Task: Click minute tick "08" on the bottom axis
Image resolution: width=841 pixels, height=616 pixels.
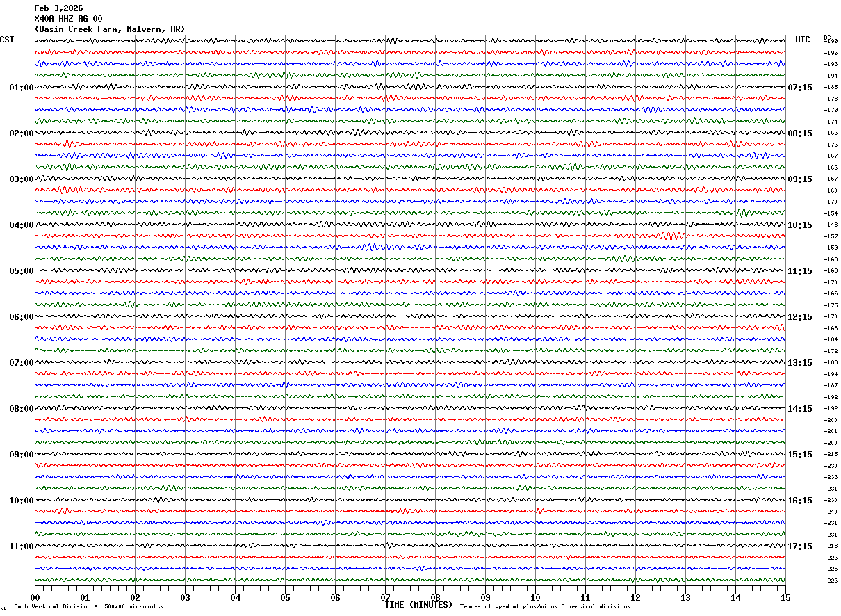Action: pyautogui.click(x=435, y=597)
